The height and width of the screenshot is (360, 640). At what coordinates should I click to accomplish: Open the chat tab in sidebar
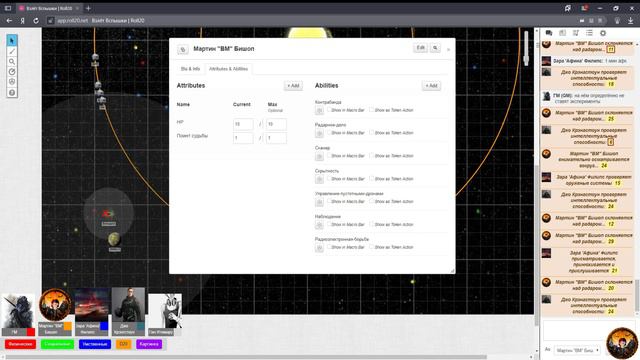[x=549, y=33]
